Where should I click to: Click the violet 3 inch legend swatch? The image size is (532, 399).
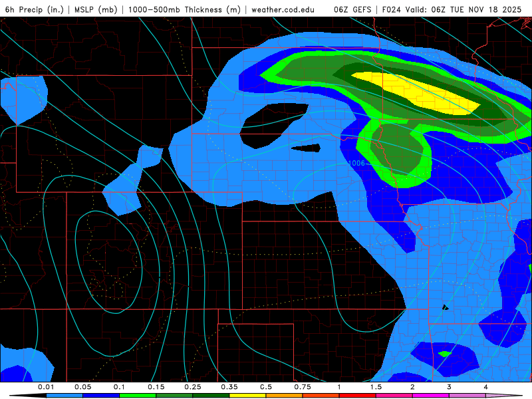point(467,396)
